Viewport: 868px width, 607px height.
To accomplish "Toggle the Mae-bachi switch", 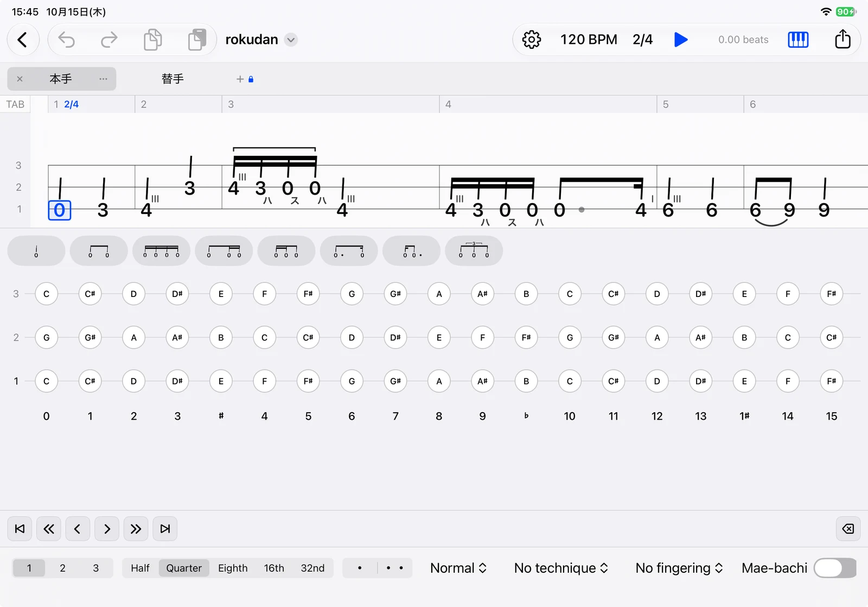I will (835, 568).
